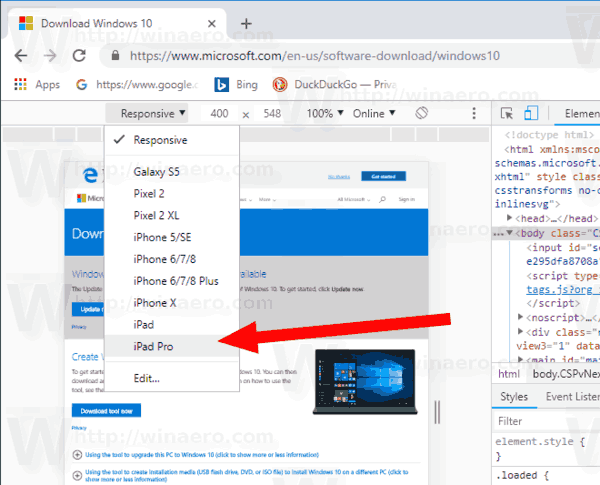Edit the viewport width field 400

(219, 113)
